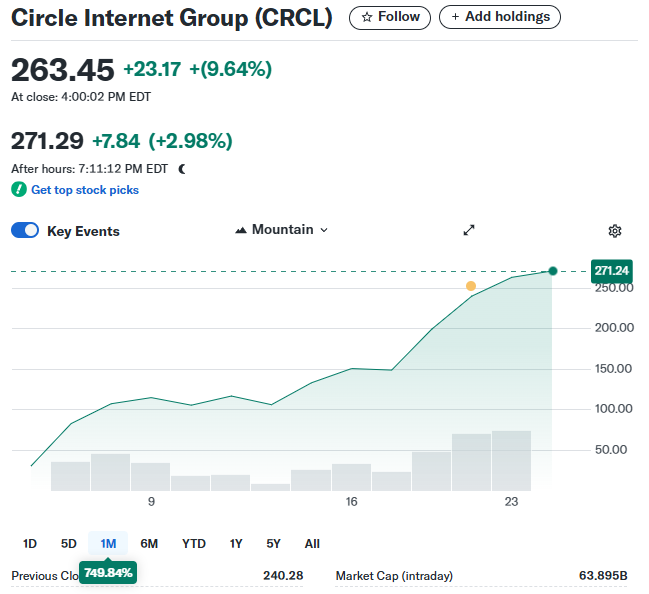Viewport: 649px width, 594px height.
Task: Select the 1D time range tab
Action: [x=30, y=544]
